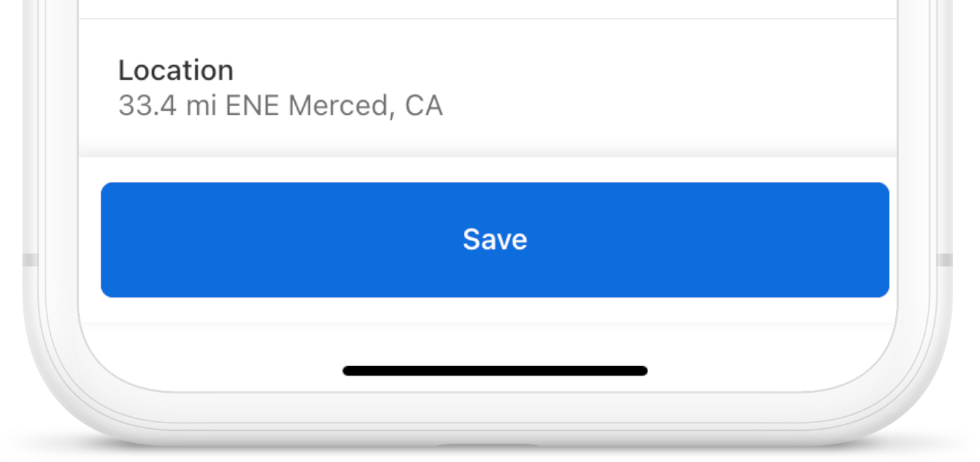
Task: Tap the blue Save button
Action: click(494, 240)
